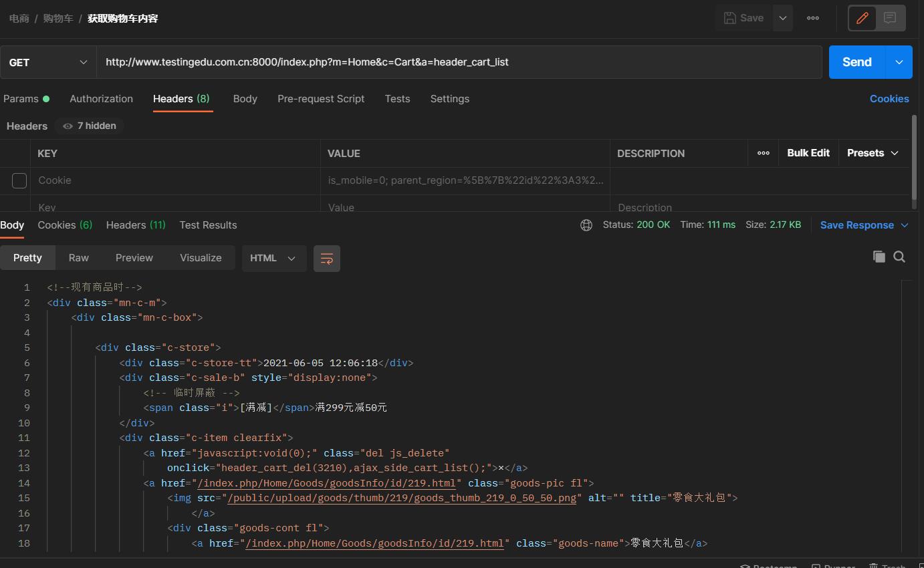Select the Pretty view

pos(27,258)
